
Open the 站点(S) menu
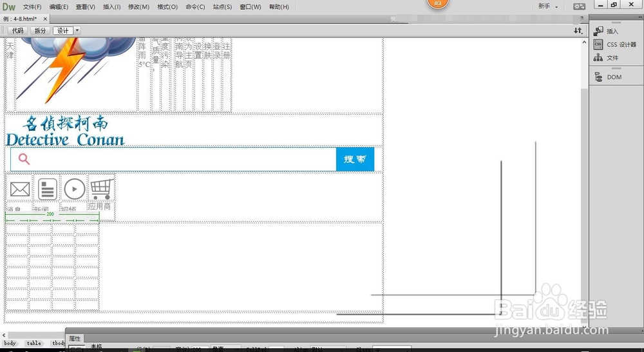222,6
